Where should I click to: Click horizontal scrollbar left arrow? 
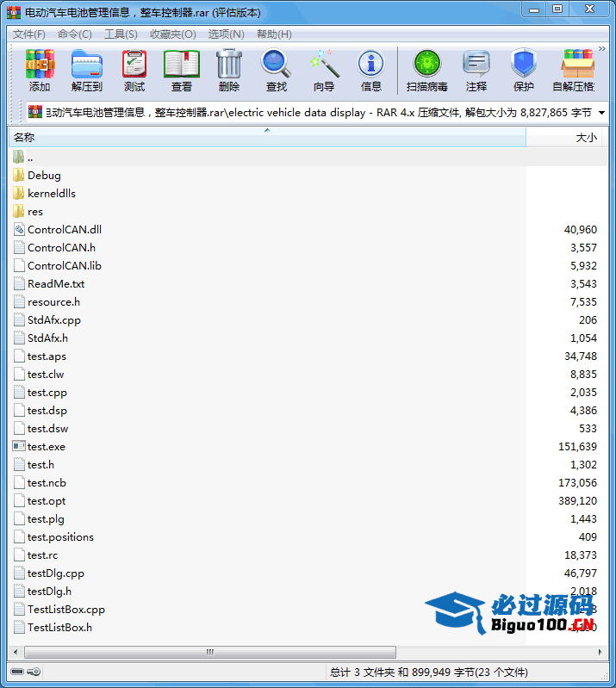pos(16,652)
